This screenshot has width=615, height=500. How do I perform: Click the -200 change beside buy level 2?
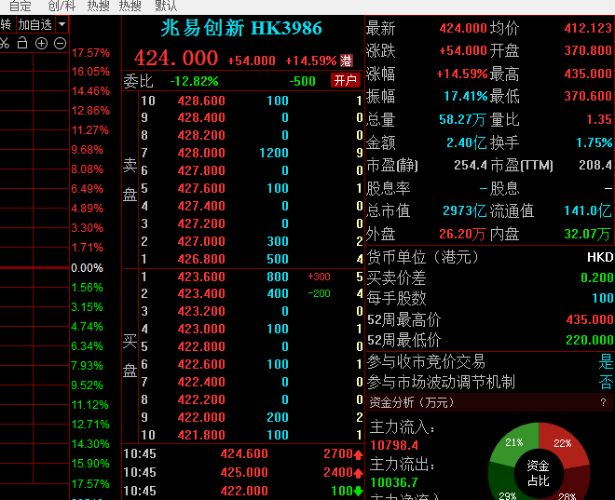pos(319,293)
